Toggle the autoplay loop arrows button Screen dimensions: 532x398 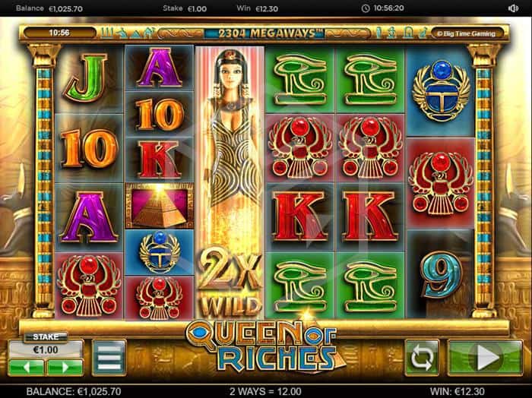click(422, 358)
